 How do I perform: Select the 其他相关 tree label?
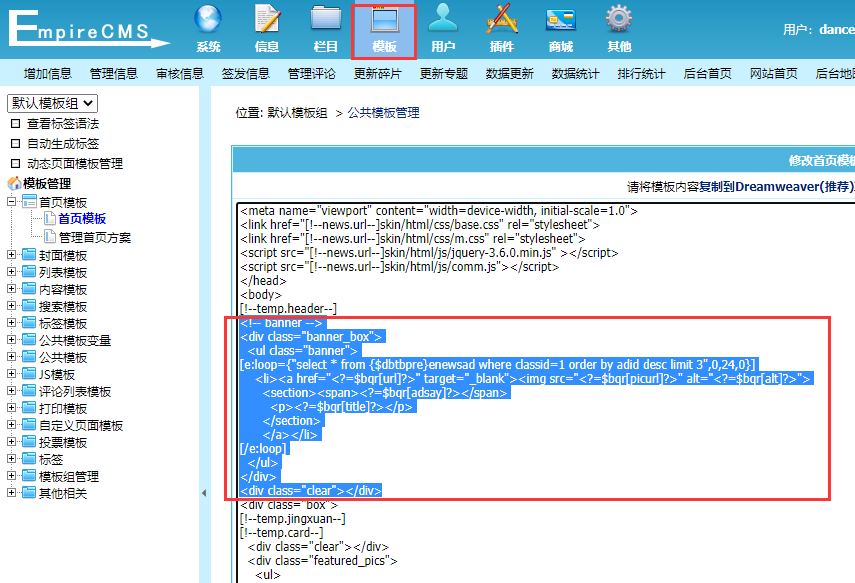[x=63, y=493]
